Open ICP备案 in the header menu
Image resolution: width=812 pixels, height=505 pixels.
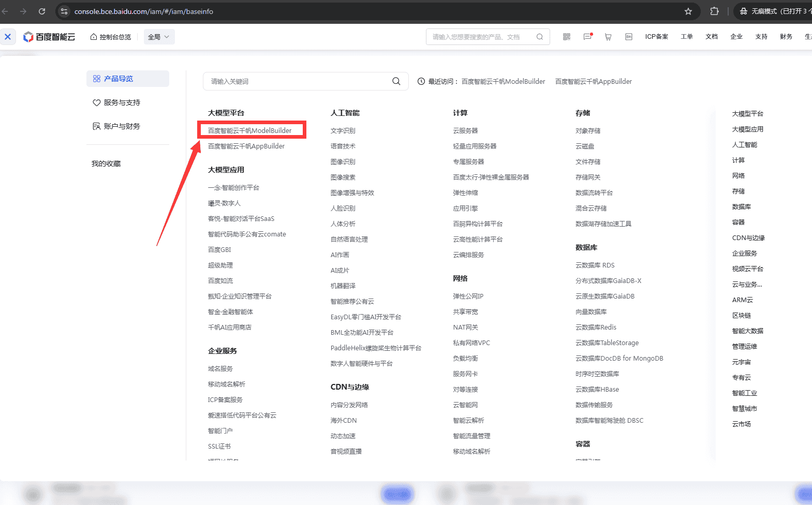(x=657, y=37)
